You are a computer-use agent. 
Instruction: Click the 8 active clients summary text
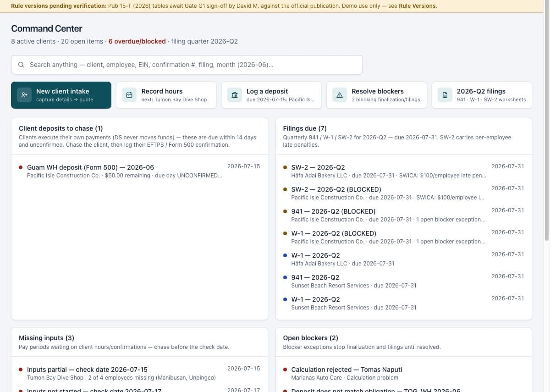coord(33,41)
